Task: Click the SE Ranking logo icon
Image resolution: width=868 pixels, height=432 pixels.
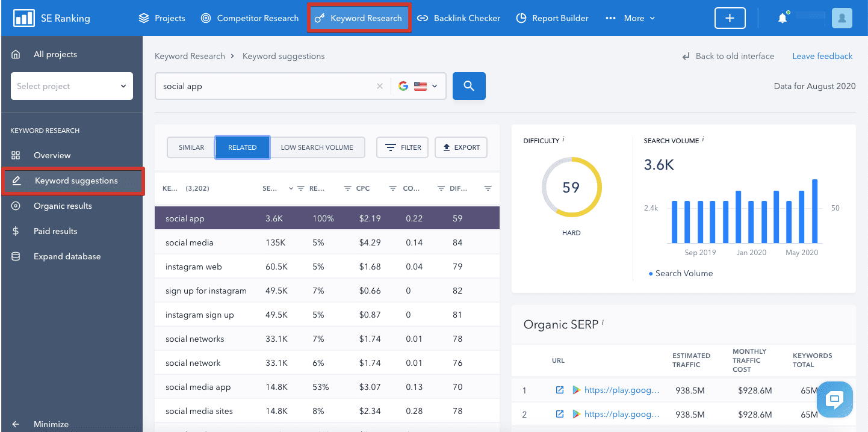Action: click(24, 18)
